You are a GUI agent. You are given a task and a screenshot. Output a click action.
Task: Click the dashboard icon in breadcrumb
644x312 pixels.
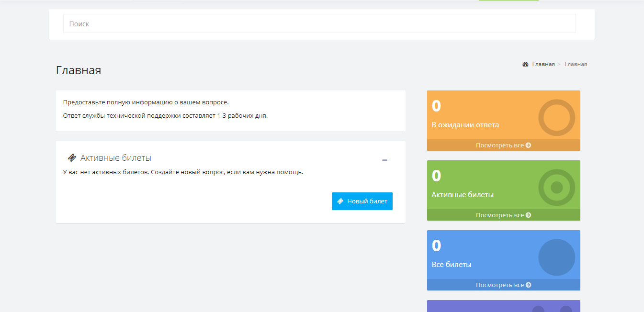(x=525, y=64)
